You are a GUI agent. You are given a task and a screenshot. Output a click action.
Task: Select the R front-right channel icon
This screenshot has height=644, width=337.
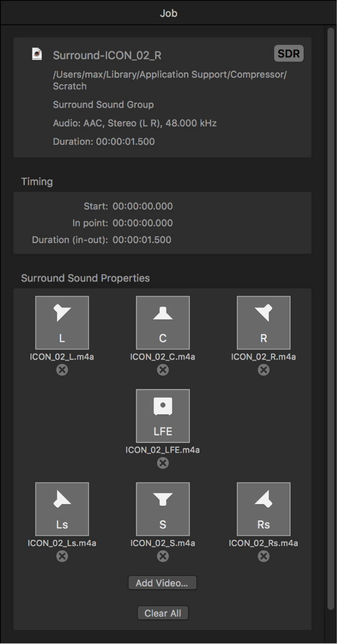click(x=263, y=322)
